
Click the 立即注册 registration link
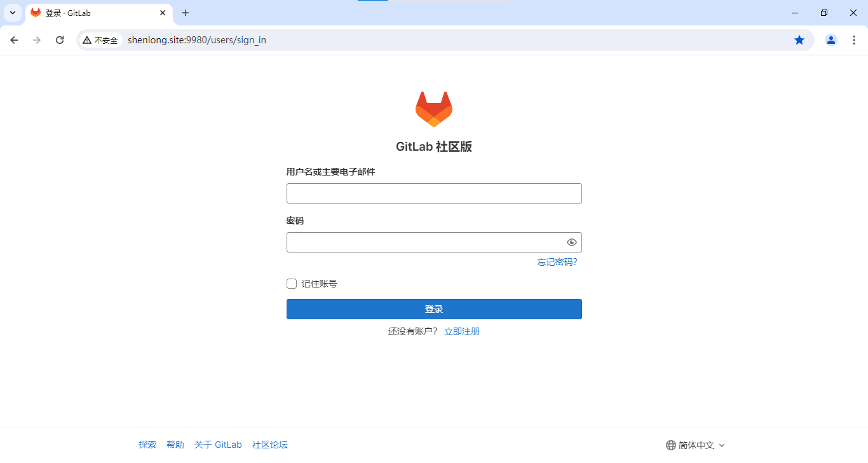461,331
